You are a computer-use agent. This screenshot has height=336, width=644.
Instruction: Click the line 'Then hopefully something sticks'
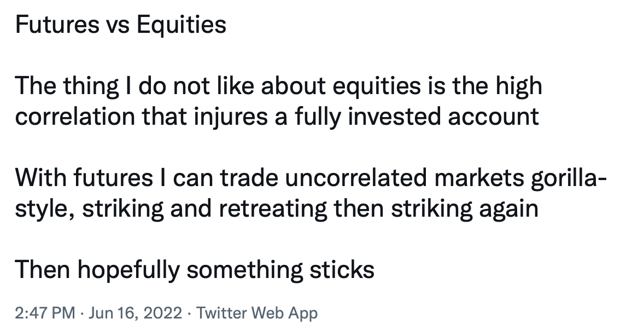[195, 271]
